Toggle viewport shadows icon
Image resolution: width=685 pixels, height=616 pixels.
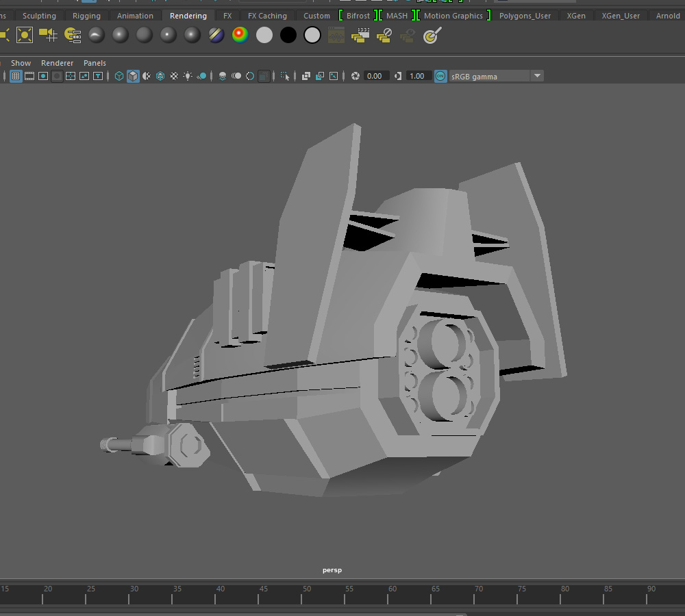(201, 77)
